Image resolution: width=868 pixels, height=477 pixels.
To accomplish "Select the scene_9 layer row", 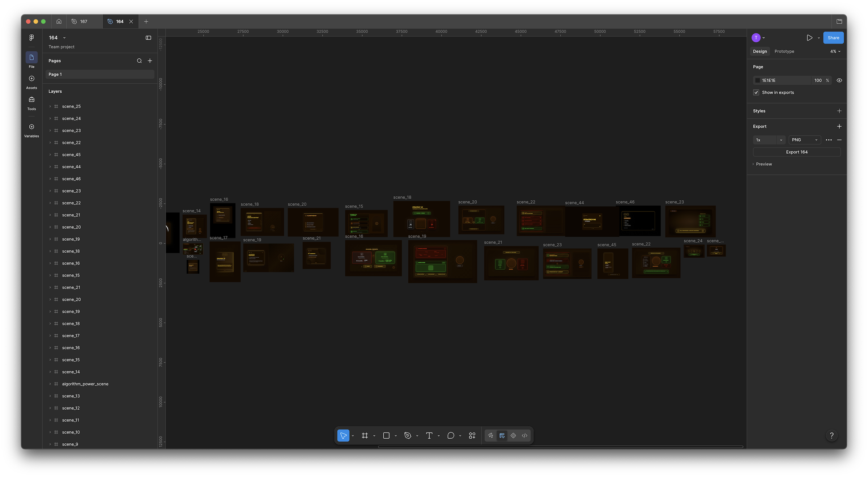I will click(x=100, y=444).
